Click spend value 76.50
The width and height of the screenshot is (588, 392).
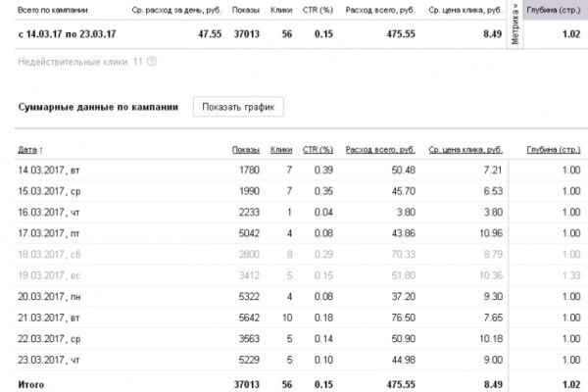[x=404, y=318]
